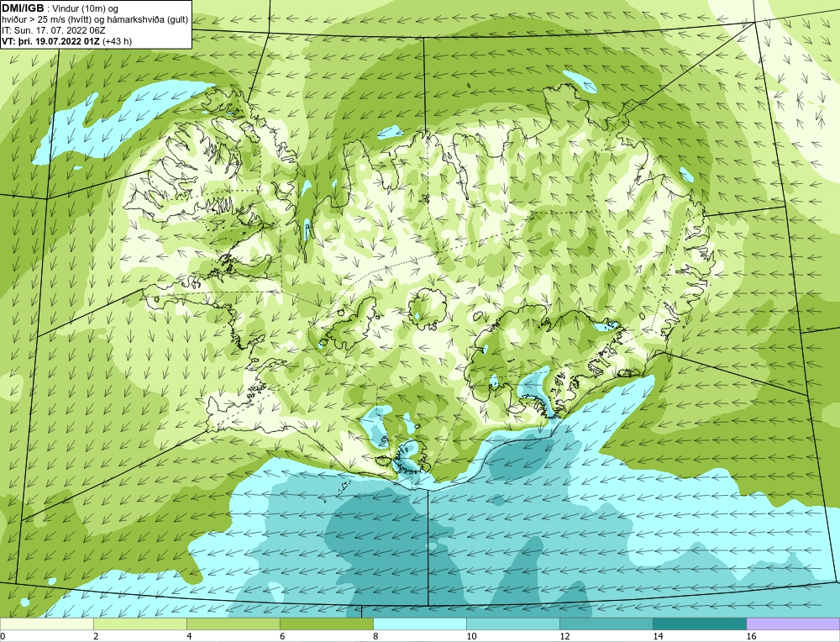Click the 2–4 m/s light green legend swatch
The height and width of the screenshot is (642, 840).
(139, 624)
